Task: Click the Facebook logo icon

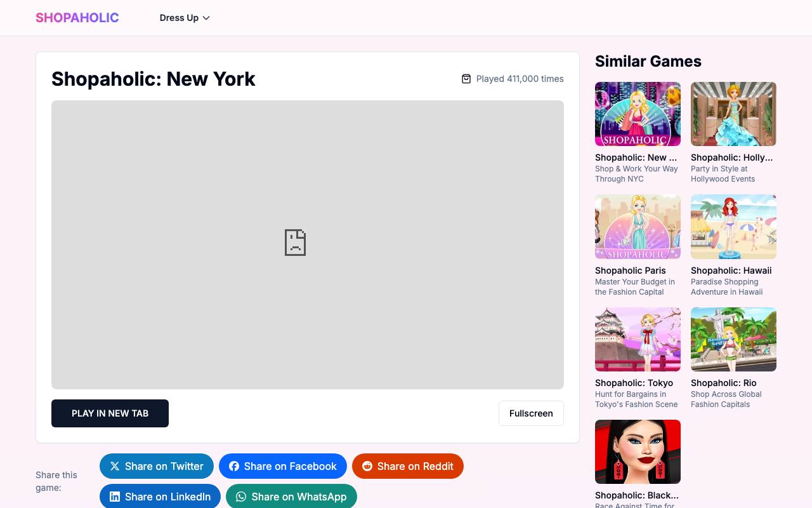Action: pos(234,466)
